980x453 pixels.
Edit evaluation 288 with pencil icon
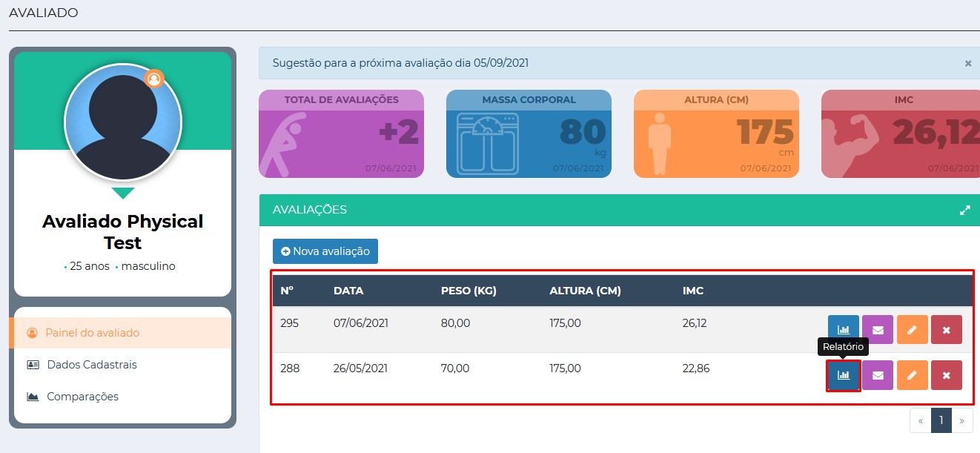click(x=912, y=375)
